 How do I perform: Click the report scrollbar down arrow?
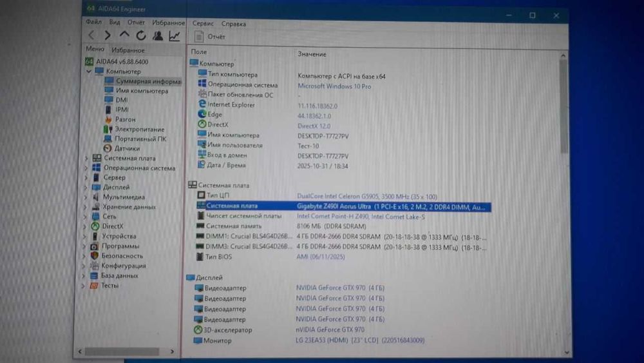coord(567,352)
